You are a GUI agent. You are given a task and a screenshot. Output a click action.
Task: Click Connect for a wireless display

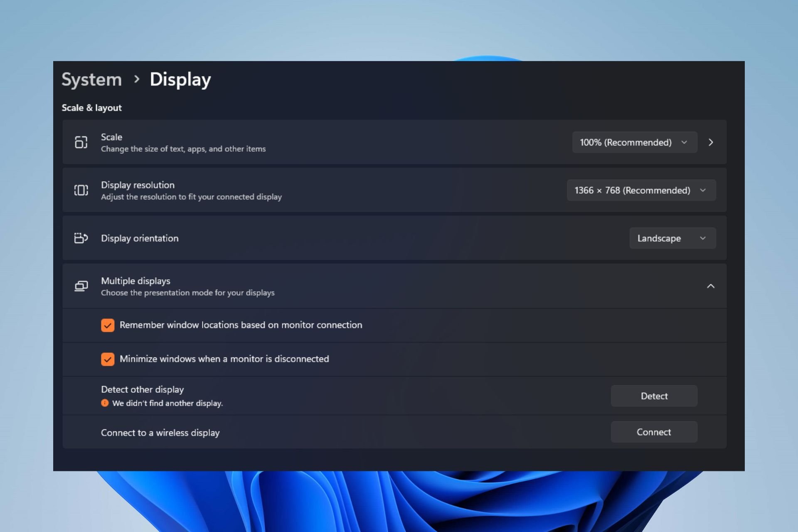[654, 432]
